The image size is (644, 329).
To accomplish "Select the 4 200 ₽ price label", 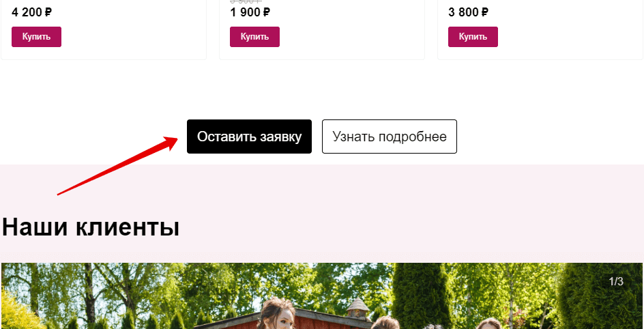I will pos(31,12).
